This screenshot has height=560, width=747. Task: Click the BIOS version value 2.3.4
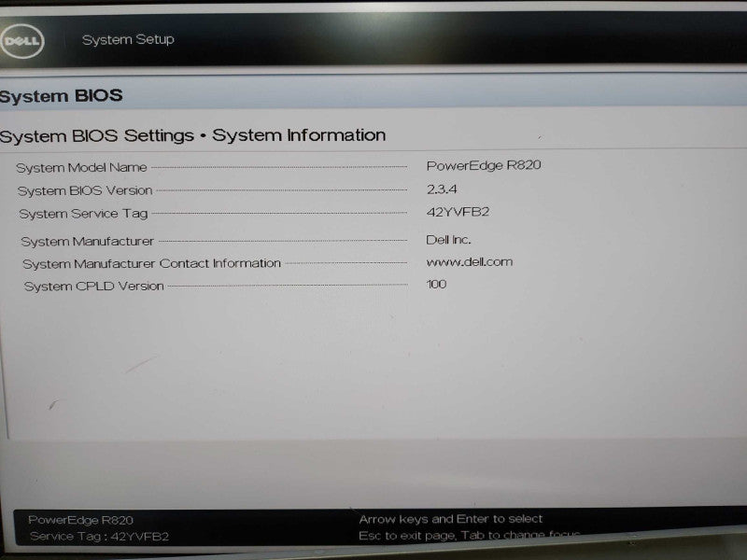pos(442,189)
